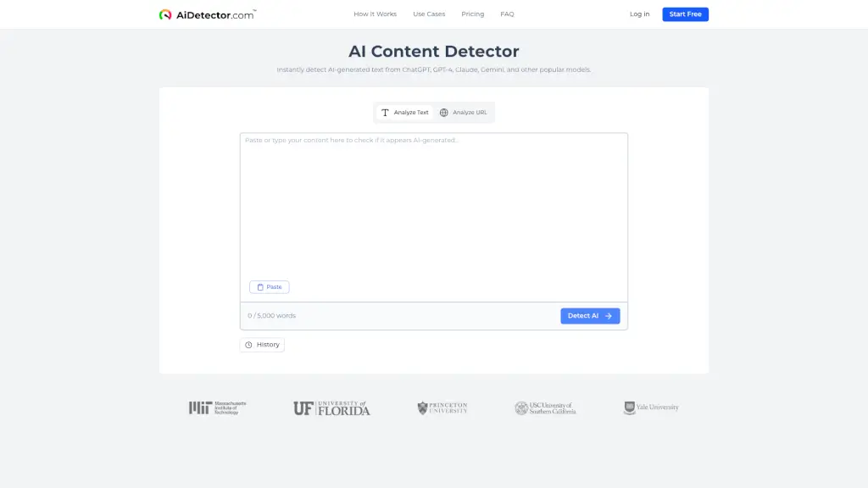The width and height of the screenshot is (868, 488).
Task: Click the MIT logo
Action: 217,408
